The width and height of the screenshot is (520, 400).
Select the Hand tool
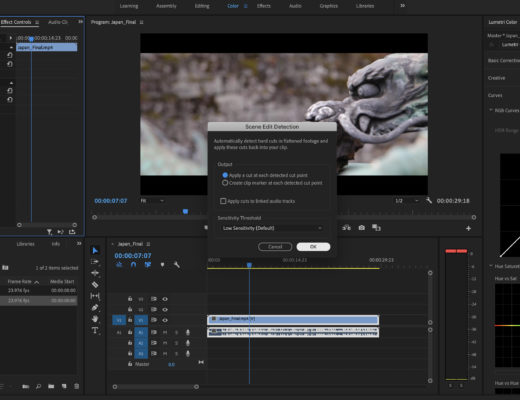(95, 319)
